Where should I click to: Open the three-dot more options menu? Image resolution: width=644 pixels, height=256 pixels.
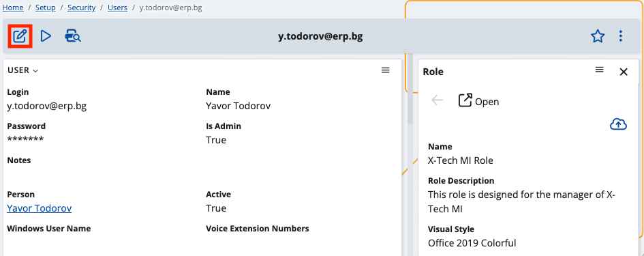621,36
